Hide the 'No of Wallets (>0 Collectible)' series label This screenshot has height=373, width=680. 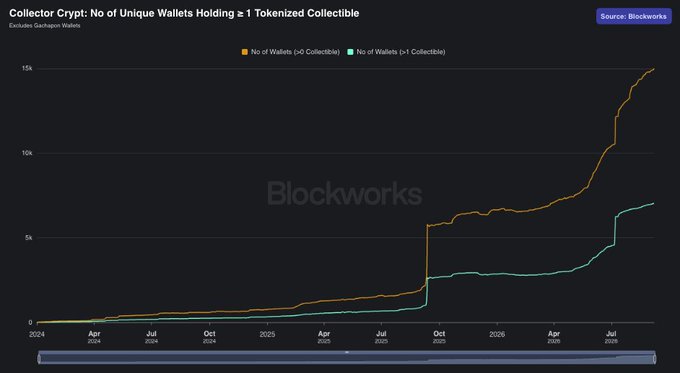click(x=295, y=52)
